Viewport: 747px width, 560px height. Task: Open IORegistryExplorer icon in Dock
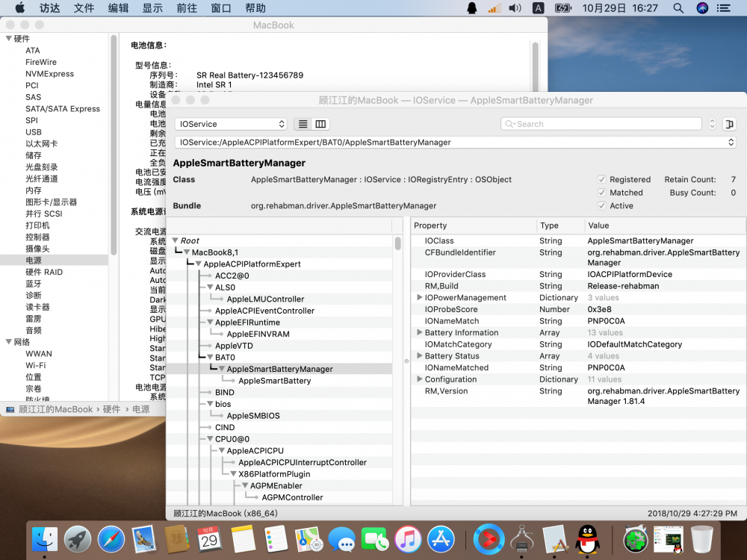coord(555,539)
